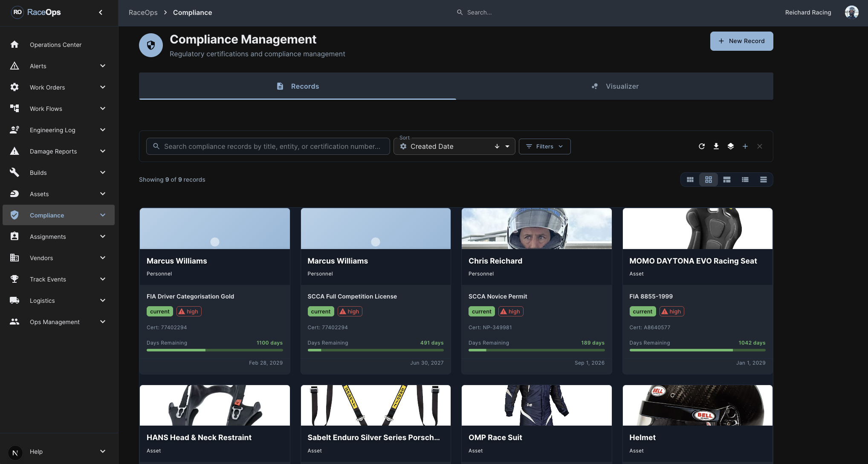Click the New Record button
868x464 pixels.
pyautogui.click(x=741, y=41)
